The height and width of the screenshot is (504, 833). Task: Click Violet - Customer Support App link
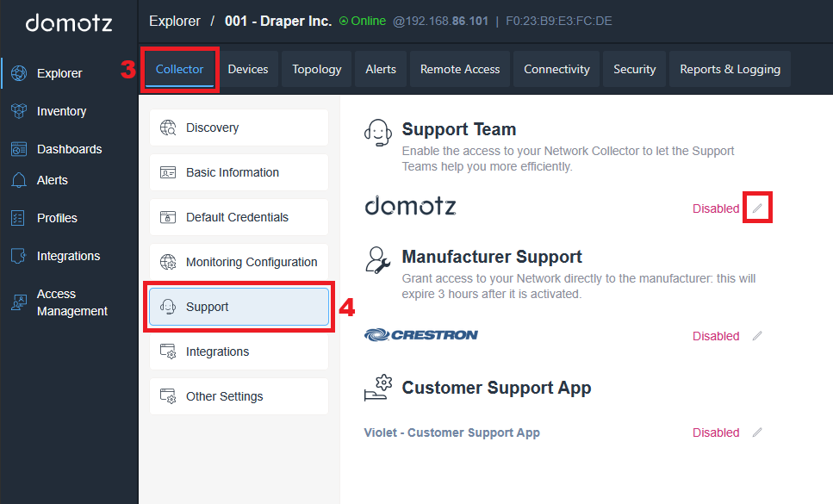click(x=451, y=432)
